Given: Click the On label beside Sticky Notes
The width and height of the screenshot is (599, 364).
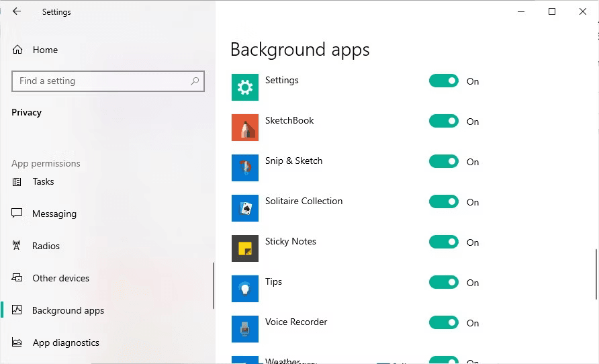Looking at the screenshot, I should [473, 242].
